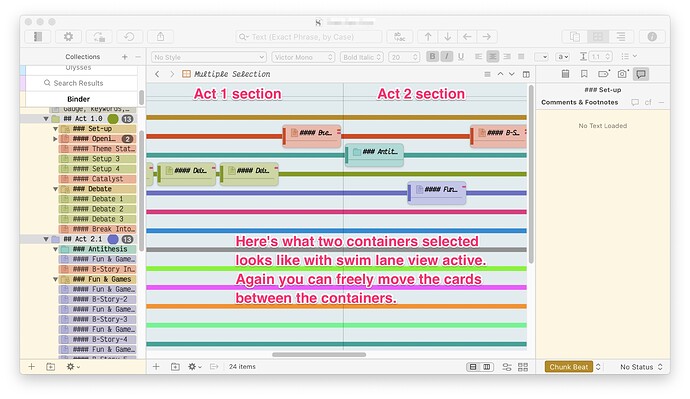Open the Inspector Notes tab
690x399 pixels.
coord(565,74)
